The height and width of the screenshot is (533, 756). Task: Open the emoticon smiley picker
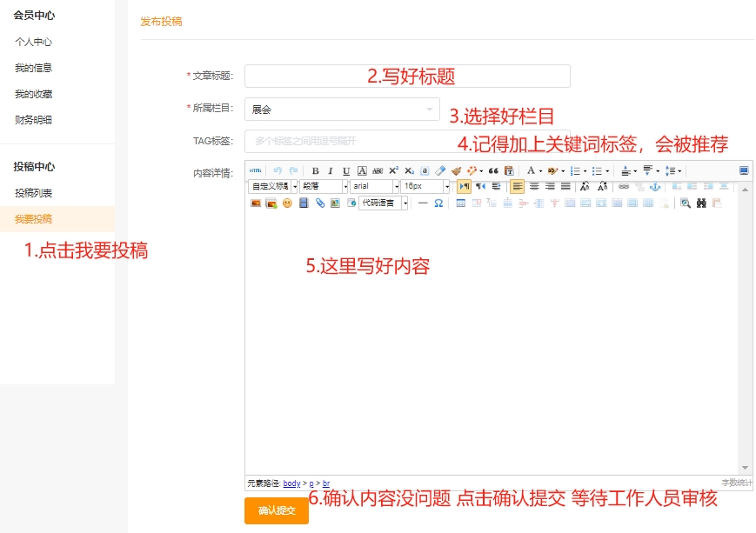(287, 203)
